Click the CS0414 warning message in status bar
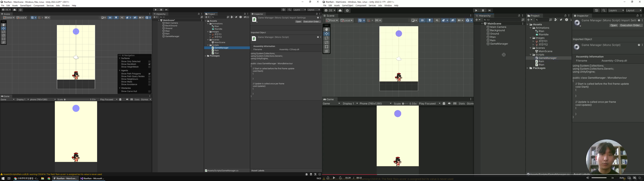644x181 pixels. click(x=52, y=174)
